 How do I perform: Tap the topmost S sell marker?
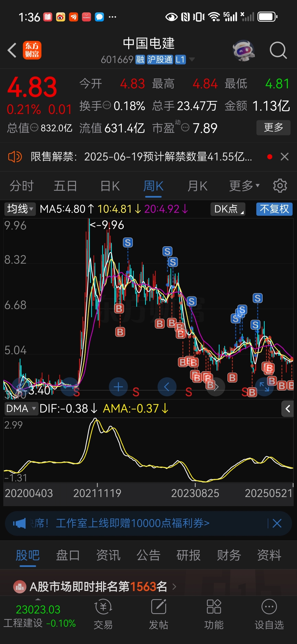click(x=128, y=242)
